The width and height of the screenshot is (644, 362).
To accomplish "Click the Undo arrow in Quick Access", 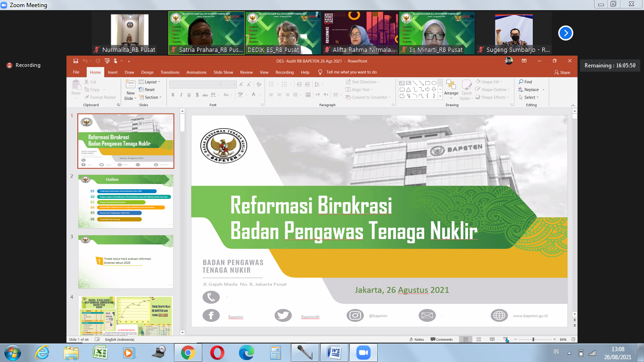I will [85, 61].
